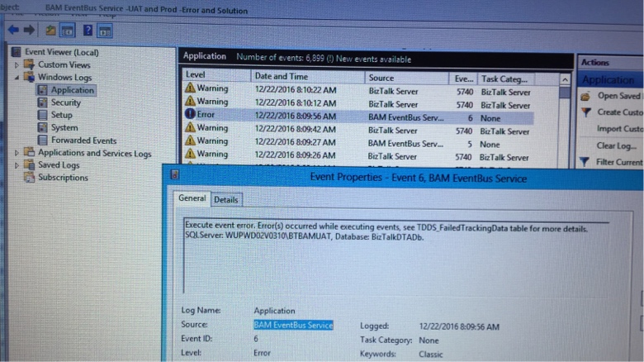Open the Security log
The image size is (644, 362).
(66, 102)
